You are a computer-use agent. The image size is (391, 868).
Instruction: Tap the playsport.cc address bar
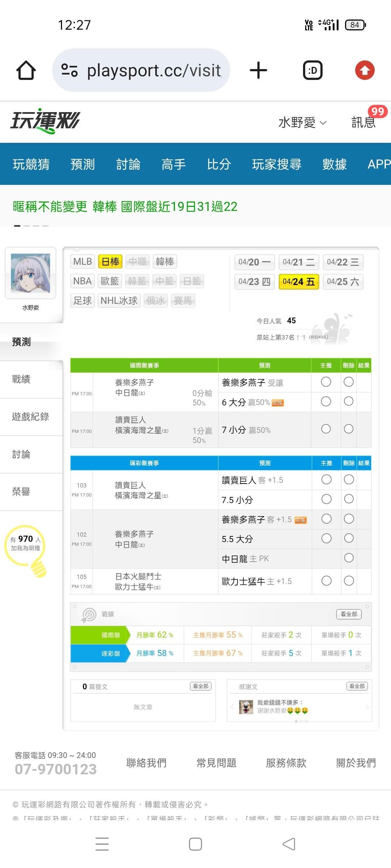click(x=141, y=70)
